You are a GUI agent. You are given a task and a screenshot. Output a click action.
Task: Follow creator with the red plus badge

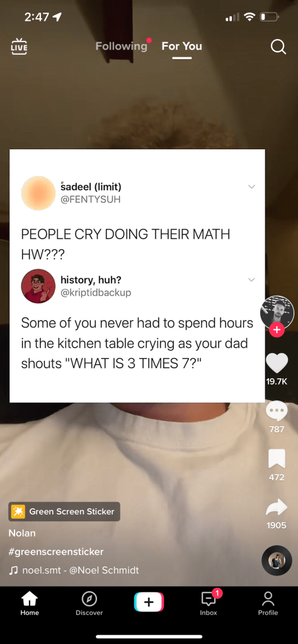click(277, 329)
